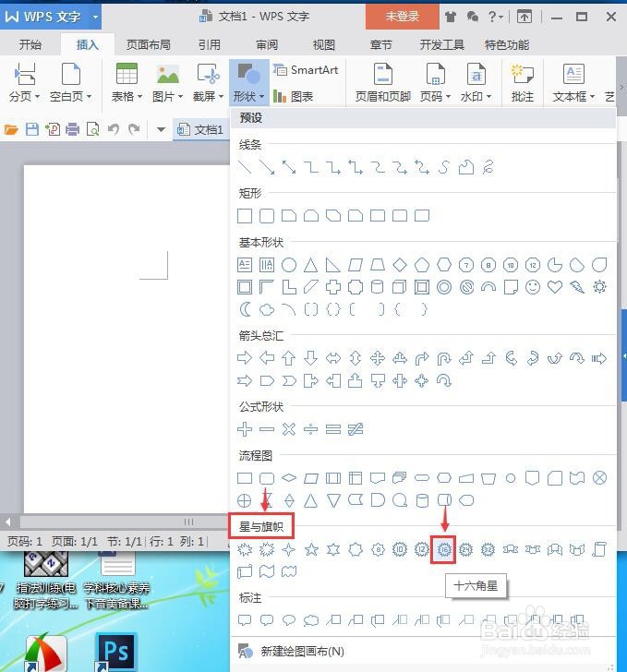Click the Undo icon

[x=114, y=129]
